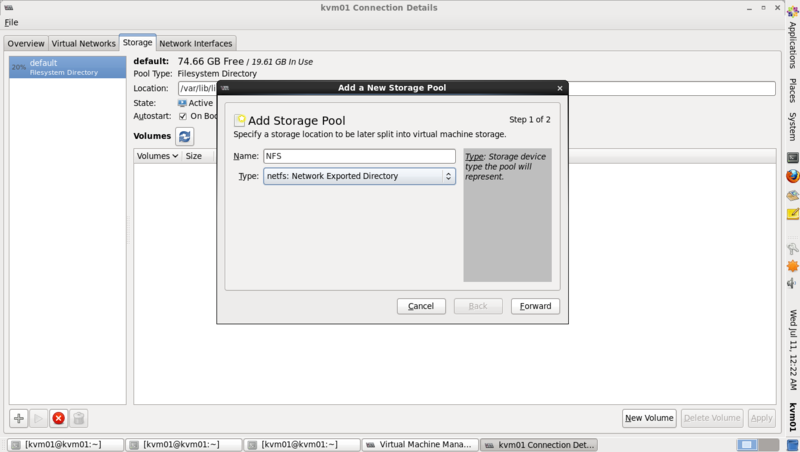Click the clock showing Wed Jul 11
This screenshot has height=452, width=800.
[792, 349]
